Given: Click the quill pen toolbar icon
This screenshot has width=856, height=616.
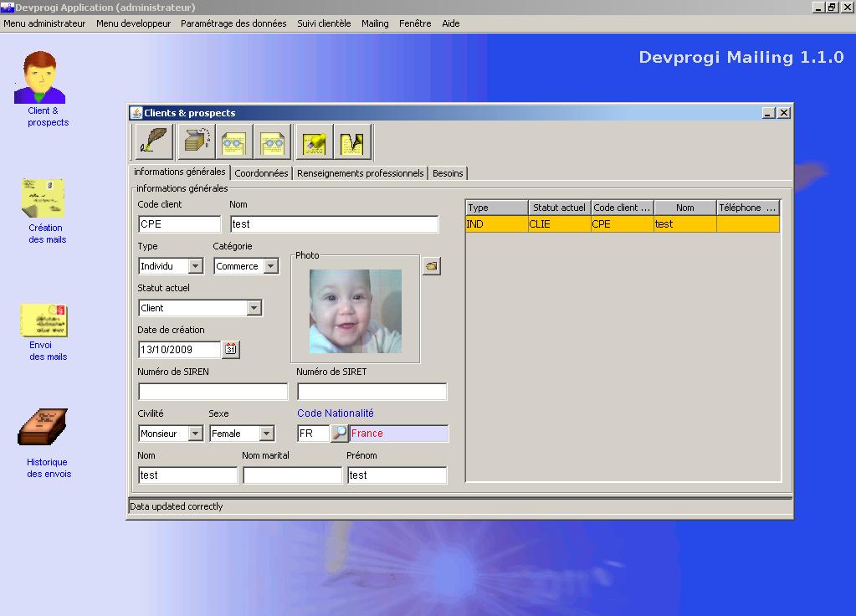Looking at the screenshot, I should [x=154, y=142].
